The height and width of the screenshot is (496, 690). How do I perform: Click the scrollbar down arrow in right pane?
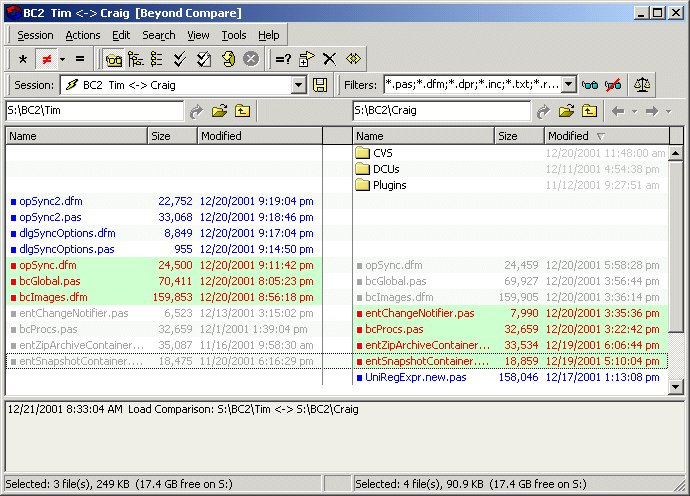pyautogui.click(x=675, y=387)
